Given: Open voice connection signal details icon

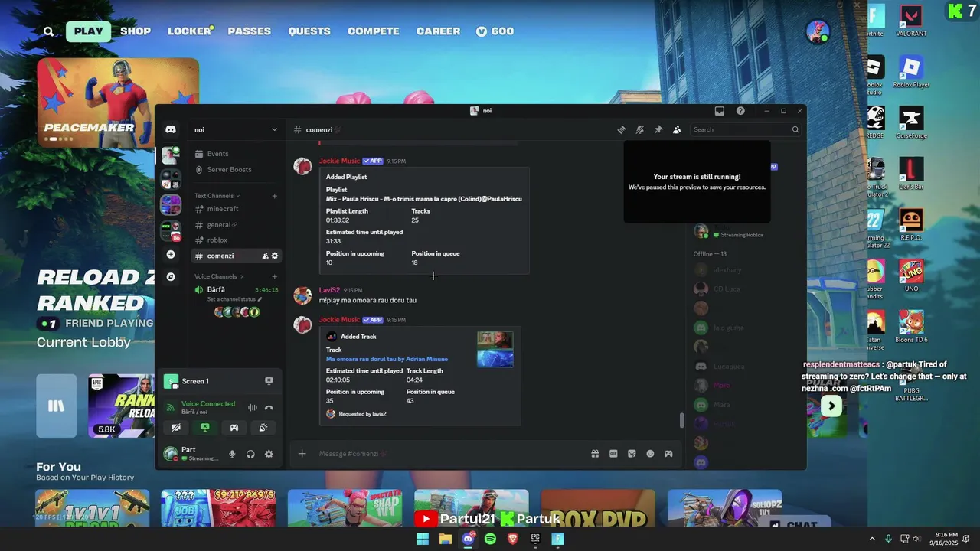Looking at the screenshot, I should point(171,407).
